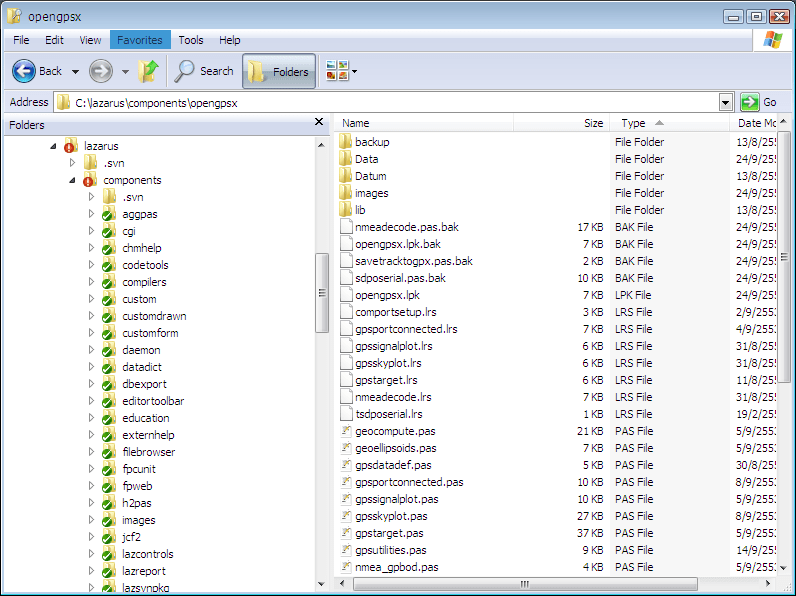This screenshot has width=796, height=596.
Task: Open the Address bar dropdown
Action: click(x=726, y=103)
